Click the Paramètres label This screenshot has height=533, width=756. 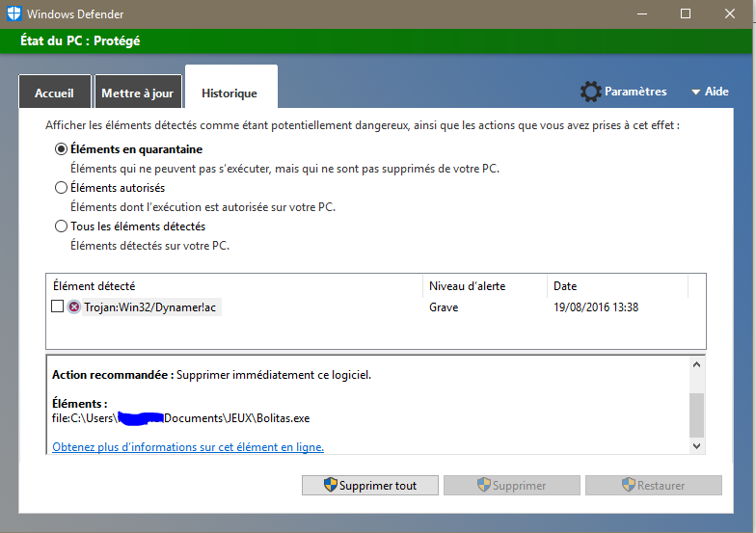click(x=635, y=92)
